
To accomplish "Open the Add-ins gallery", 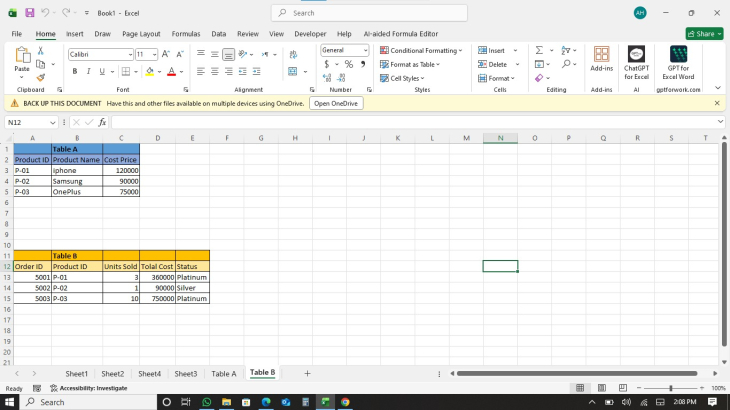I will (x=601, y=62).
